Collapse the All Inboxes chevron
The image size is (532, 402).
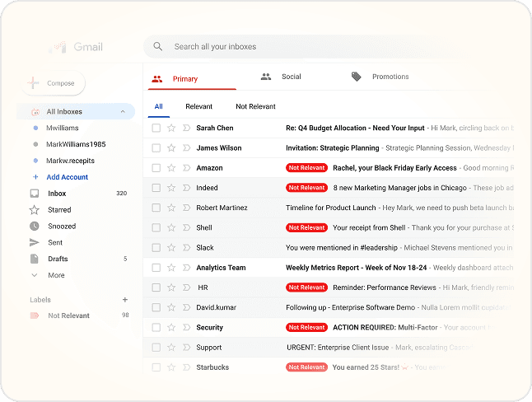123,112
